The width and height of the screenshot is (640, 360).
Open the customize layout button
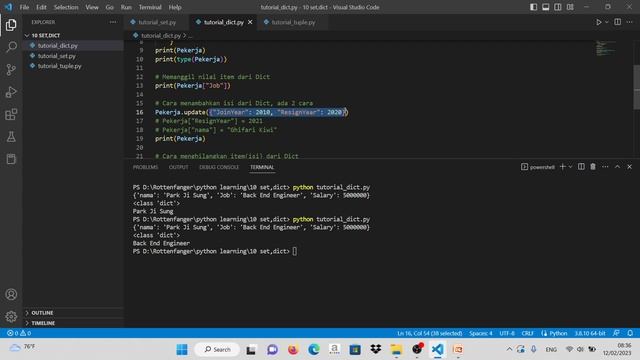pyautogui.click(x=570, y=7)
